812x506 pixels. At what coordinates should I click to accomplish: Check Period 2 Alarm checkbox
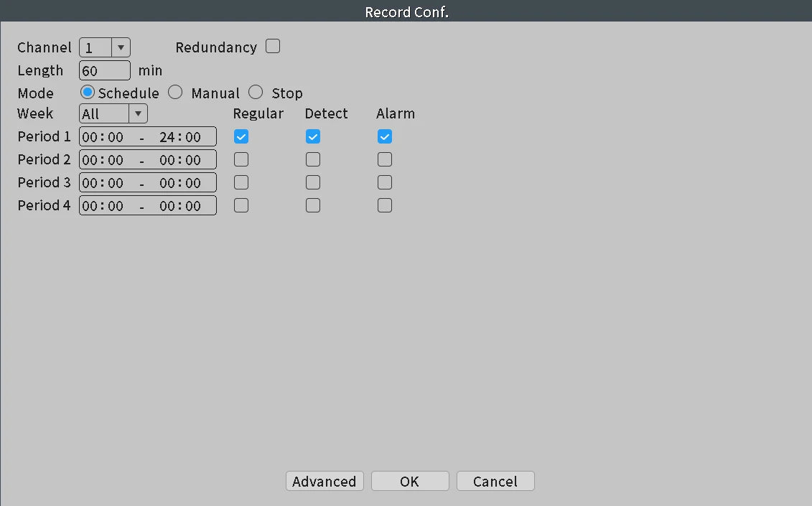385,159
